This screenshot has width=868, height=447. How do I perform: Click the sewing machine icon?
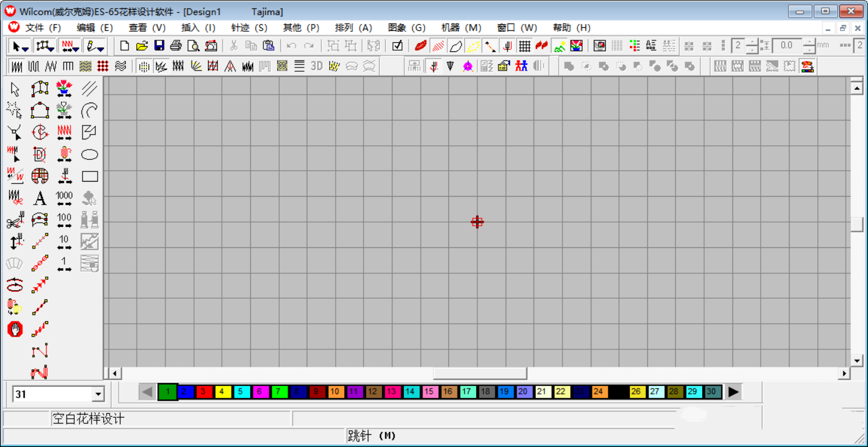211,46
